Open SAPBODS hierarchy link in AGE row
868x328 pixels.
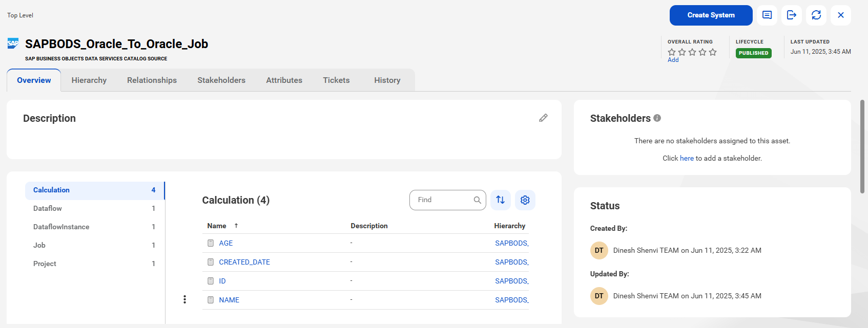coord(512,243)
